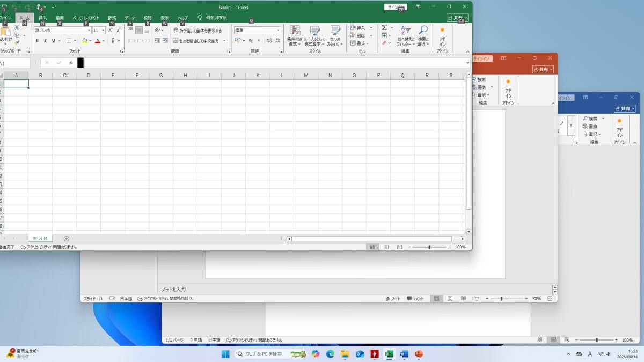The image size is (644, 362).
Task: Click the add new sheet plus icon
Action: (x=67, y=238)
